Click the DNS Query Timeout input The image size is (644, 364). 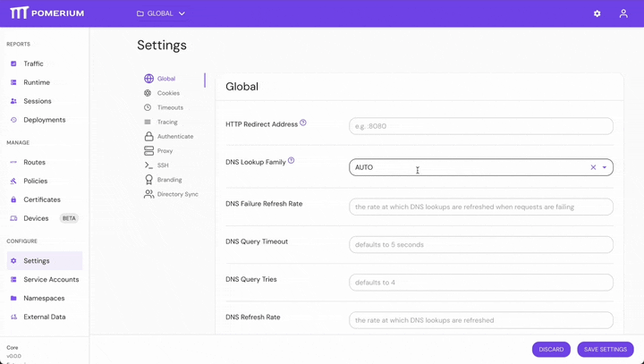pyautogui.click(x=480, y=244)
